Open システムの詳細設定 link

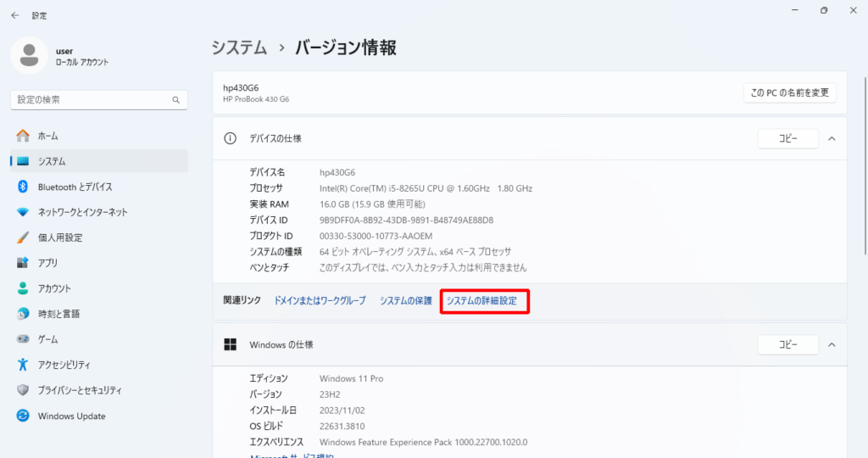pos(481,301)
